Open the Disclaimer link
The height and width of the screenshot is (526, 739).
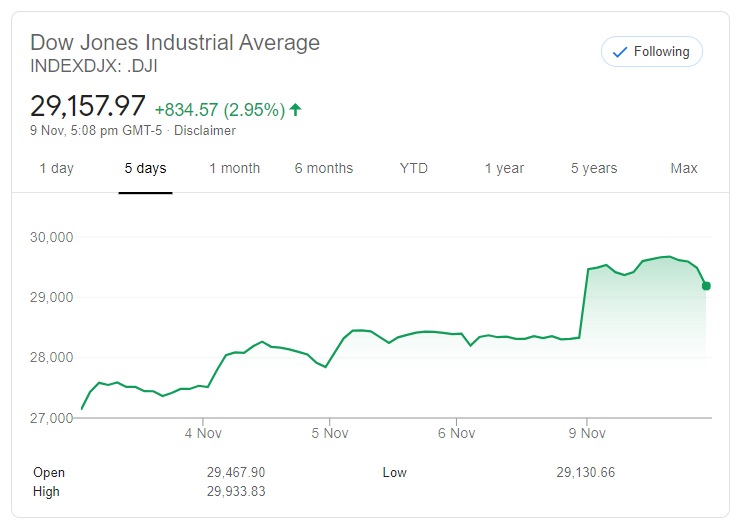205,131
